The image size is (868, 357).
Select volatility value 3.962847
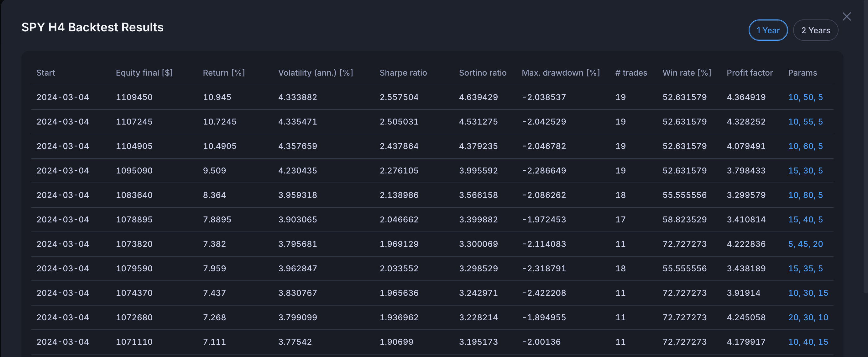coord(297,269)
